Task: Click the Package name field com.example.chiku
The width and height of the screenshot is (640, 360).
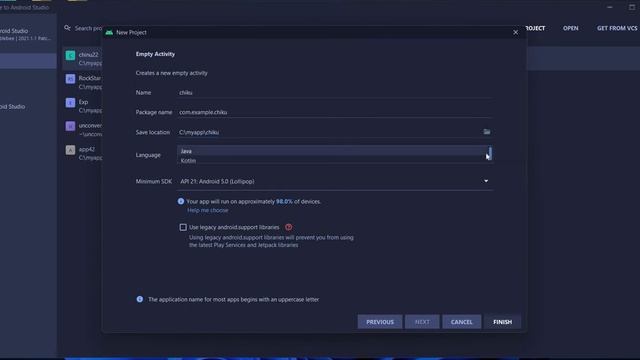Action: point(335,112)
